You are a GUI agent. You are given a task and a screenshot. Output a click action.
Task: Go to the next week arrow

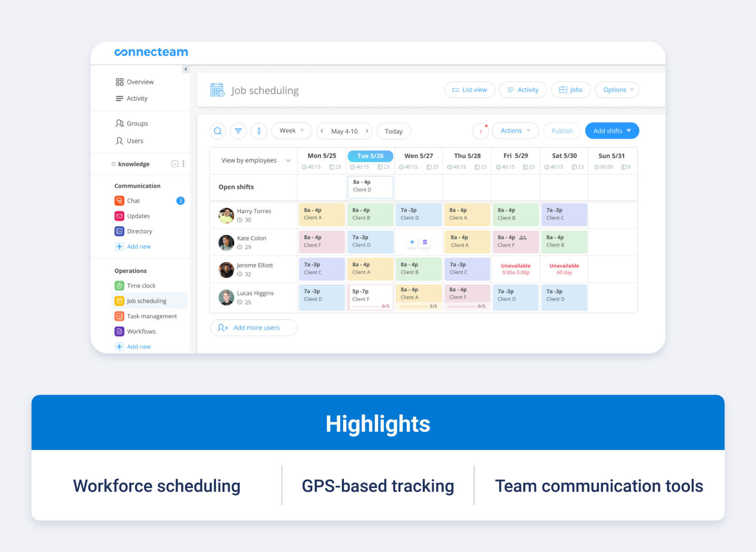pos(367,131)
